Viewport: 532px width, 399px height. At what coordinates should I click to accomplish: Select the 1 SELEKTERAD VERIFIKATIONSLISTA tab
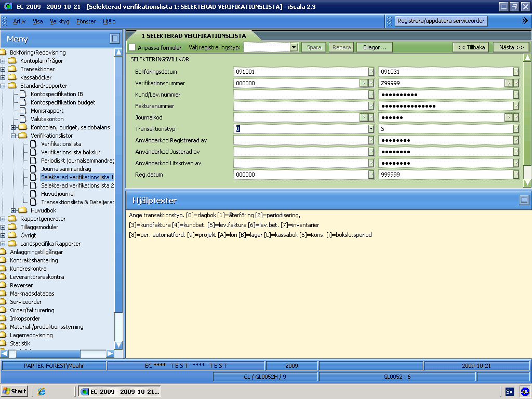tap(193, 36)
